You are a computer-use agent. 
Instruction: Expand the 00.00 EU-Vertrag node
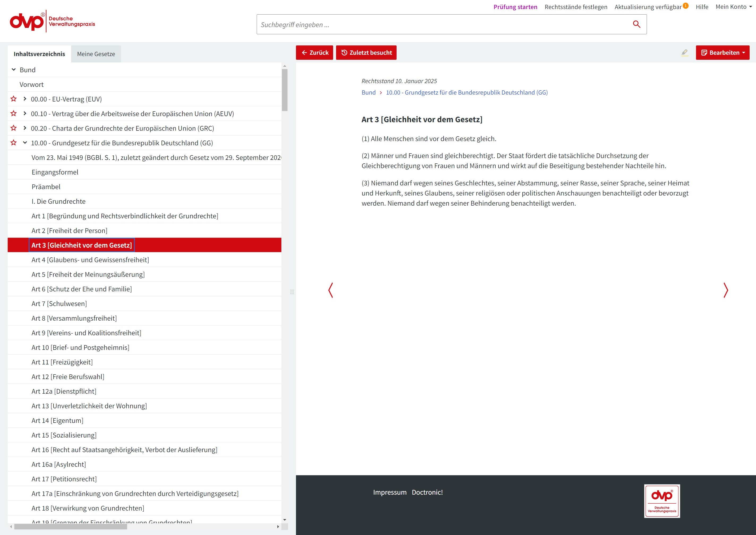[25, 99]
